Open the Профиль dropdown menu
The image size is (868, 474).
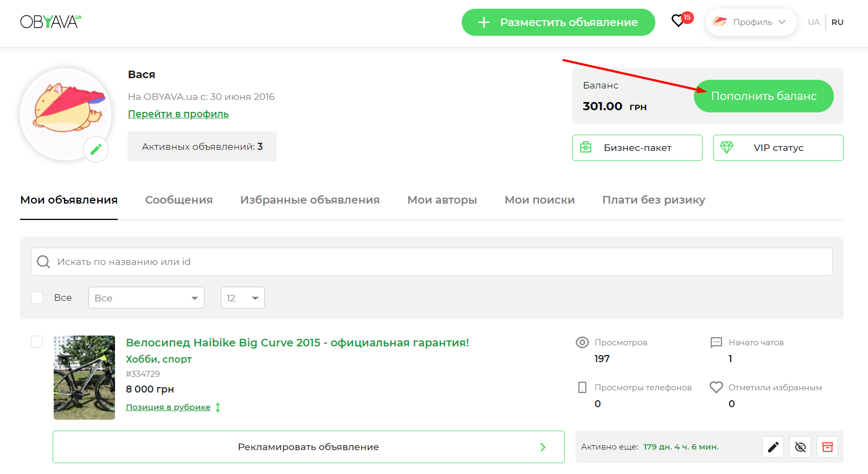point(751,22)
